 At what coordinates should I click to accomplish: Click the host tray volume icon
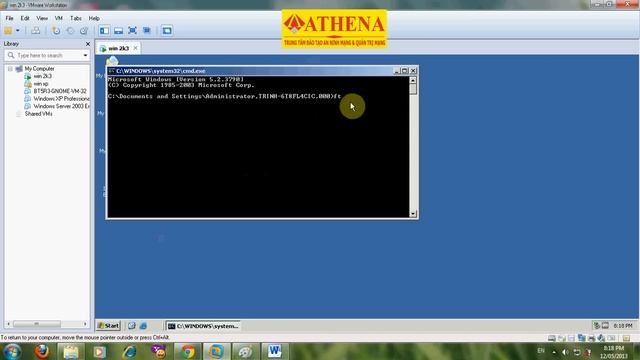pos(565,352)
